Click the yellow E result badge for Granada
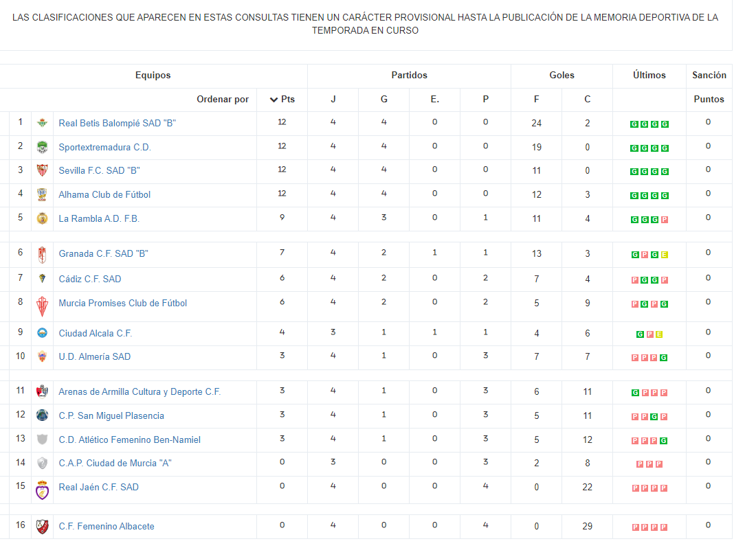756x548 pixels. (x=665, y=255)
